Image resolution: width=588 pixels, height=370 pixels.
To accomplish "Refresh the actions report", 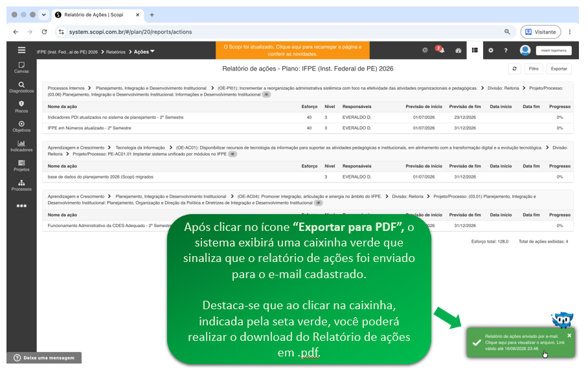I will coord(514,69).
